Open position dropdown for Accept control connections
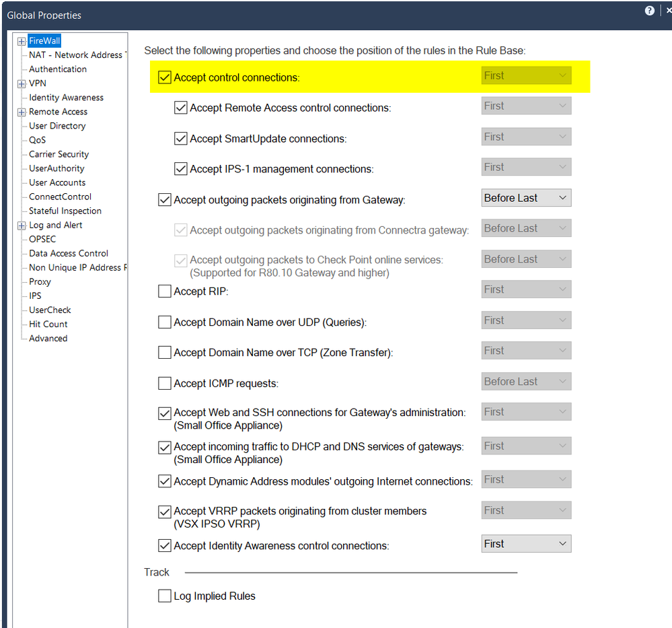The image size is (672, 628). 526,75
